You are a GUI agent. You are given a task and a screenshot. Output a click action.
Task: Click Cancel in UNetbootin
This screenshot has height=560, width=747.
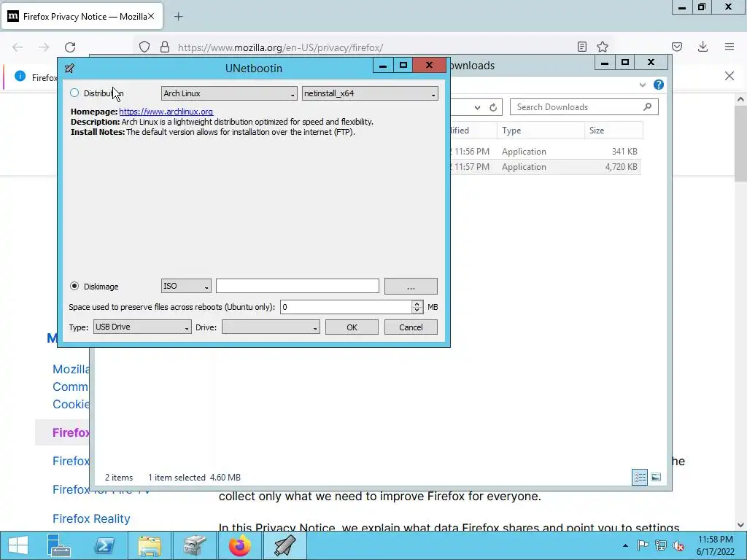click(411, 327)
